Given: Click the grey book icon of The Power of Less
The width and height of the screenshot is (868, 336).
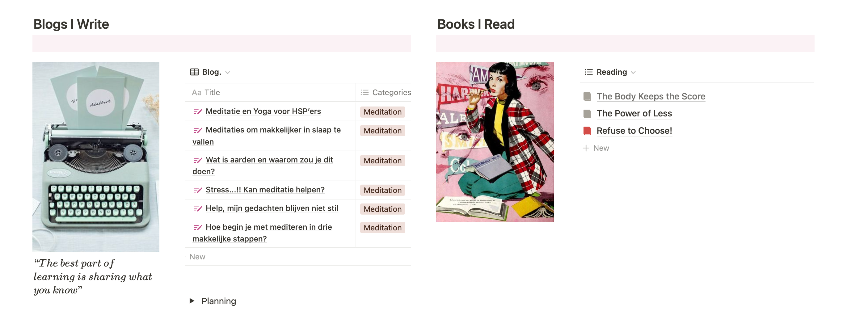Looking at the screenshot, I should click(587, 114).
